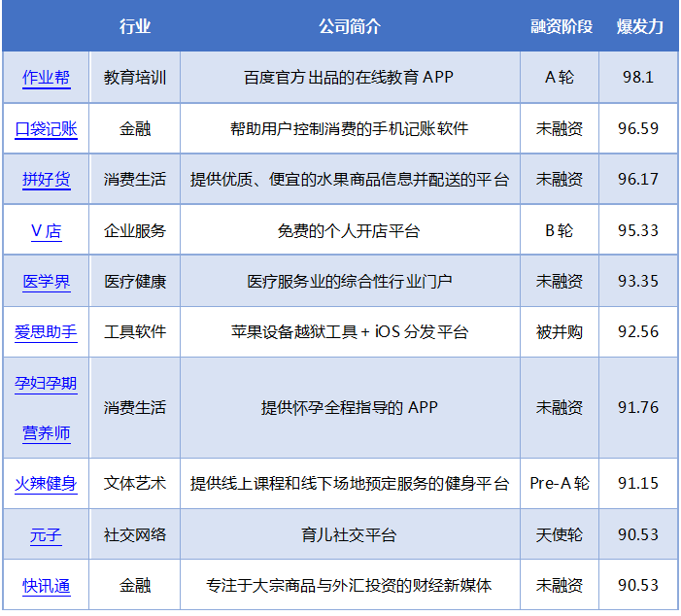
Task: Click the description 提供线上课程和线下场地预定服务的健身平台
Action: pos(350,484)
